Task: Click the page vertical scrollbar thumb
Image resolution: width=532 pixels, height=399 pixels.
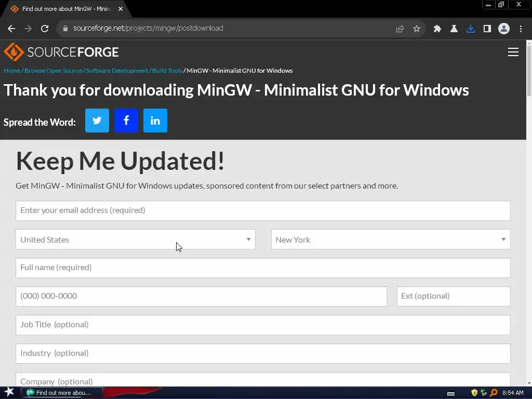Action: 529,71
